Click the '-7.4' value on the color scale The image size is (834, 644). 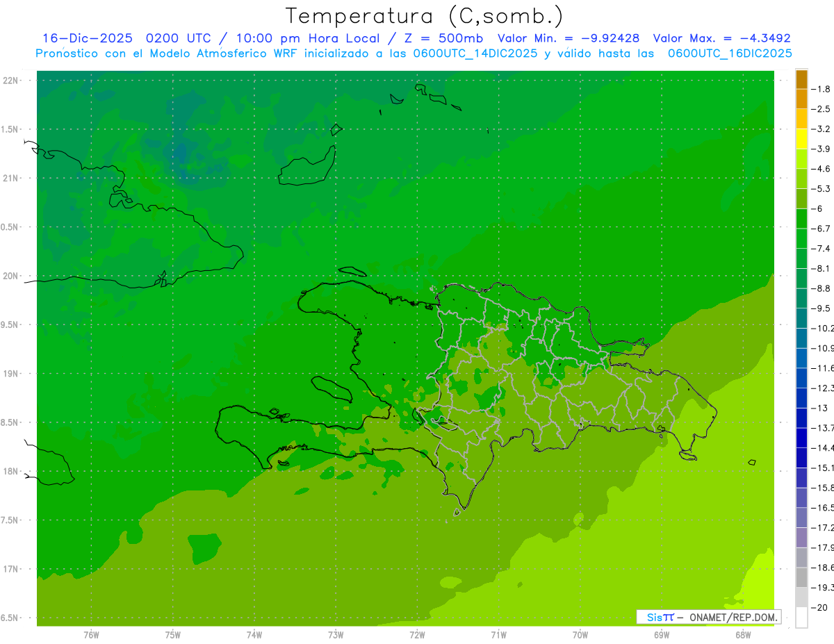click(822, 249)
